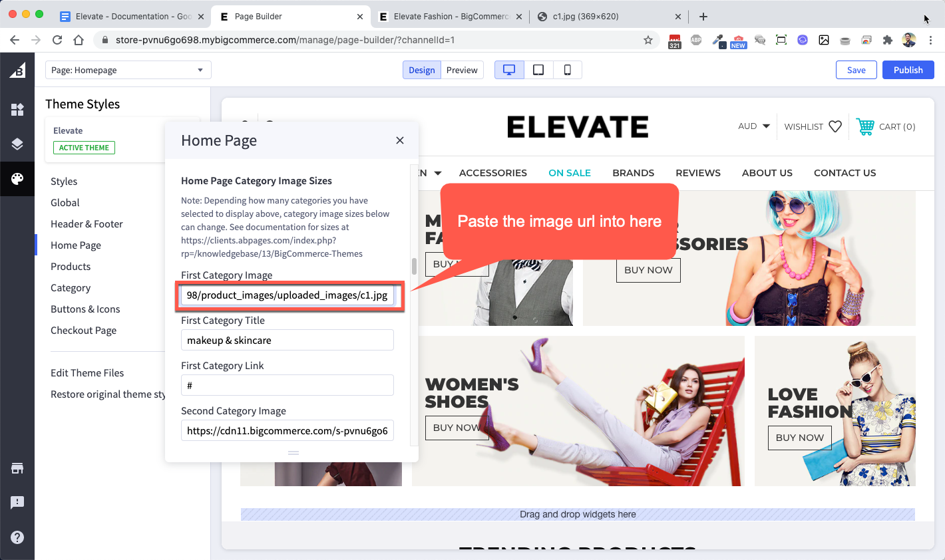The width and height of the screenshot is (945, 560).
Task: Open Header & Footer settings
Action: click(x=87, y=224)
